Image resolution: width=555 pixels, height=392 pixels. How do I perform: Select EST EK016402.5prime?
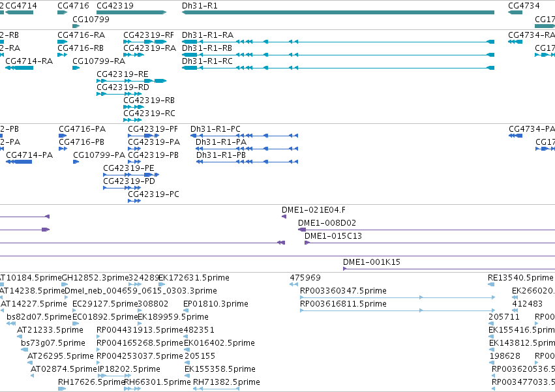point(219,343)
